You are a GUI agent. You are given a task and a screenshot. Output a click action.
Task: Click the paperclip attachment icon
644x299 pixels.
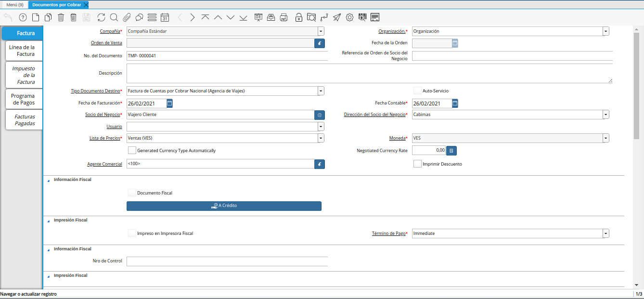coord(127,17)
